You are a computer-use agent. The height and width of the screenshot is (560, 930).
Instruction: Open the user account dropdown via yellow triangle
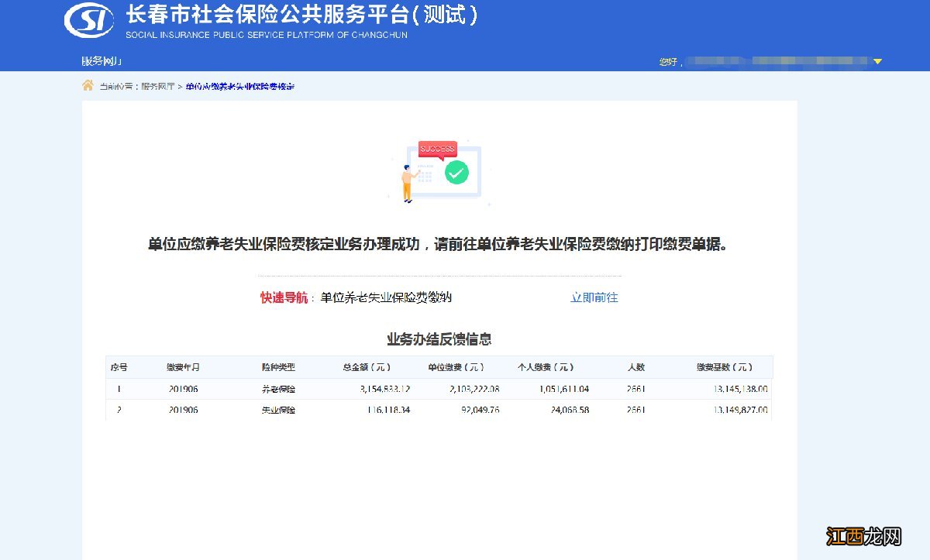point(877,60)
